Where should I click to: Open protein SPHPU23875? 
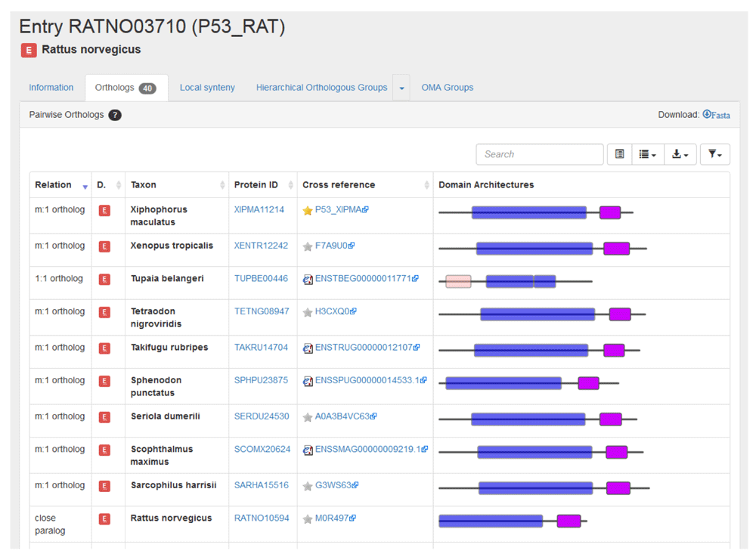[x=261, y=380]
